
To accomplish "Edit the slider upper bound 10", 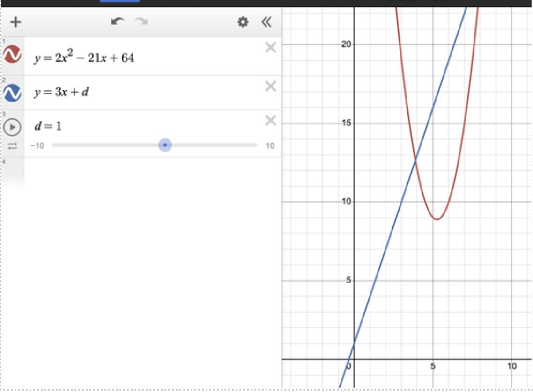I will pos(270,146).
